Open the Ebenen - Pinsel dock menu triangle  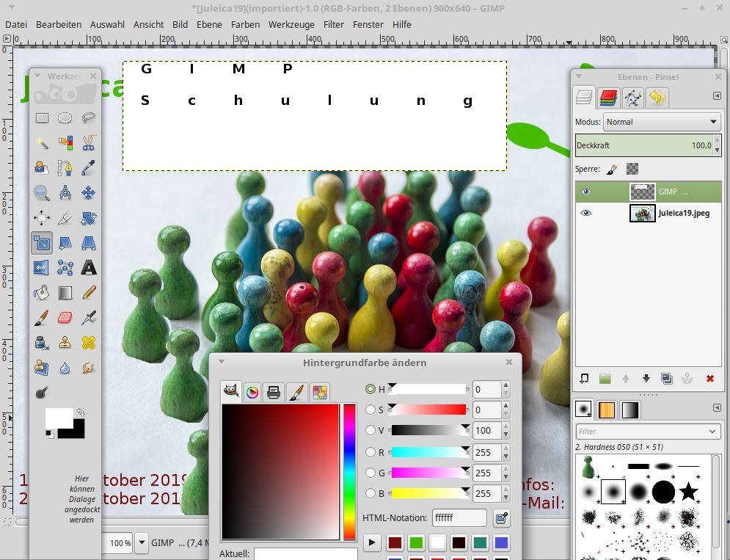click(579, 76)
